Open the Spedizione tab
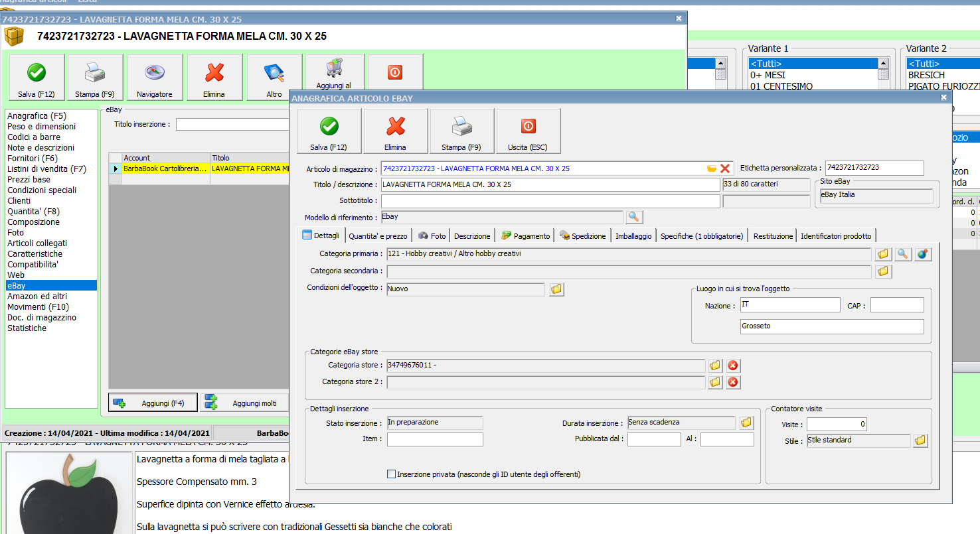 pyautogui.click(x=583, y=236)
